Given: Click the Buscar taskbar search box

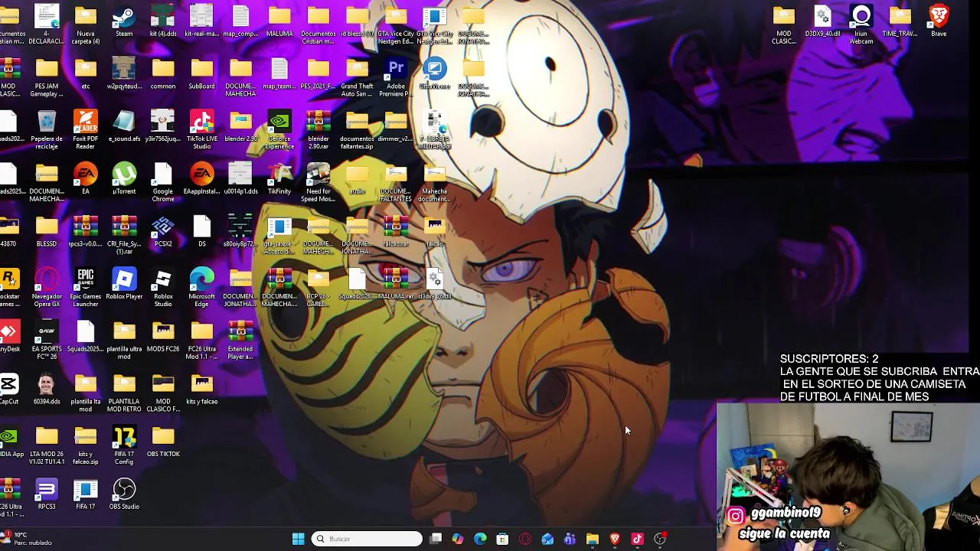Looking at the screenshot, I should pos(367,539).
